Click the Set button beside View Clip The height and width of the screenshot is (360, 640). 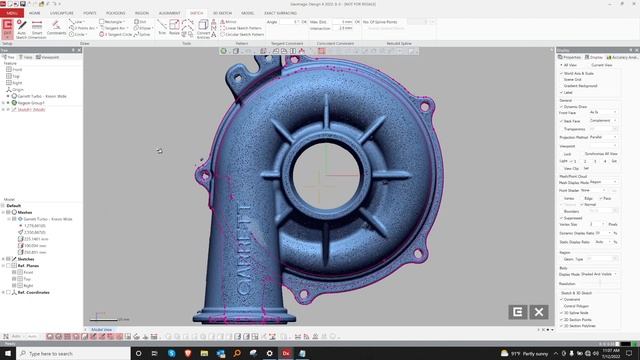click(586, 168)
